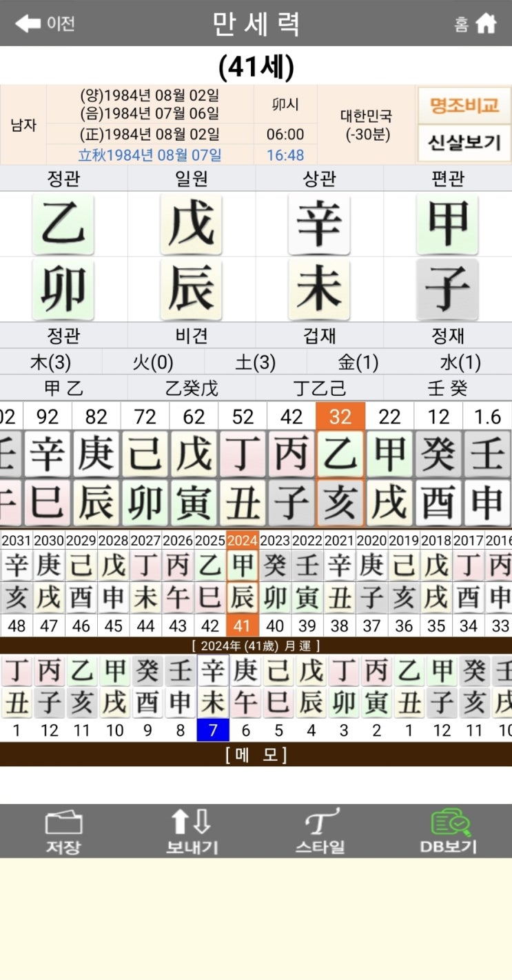This screenshot has height=980, width=512.
Task: Tap age 48 under 2031
Action: coord(17,626)
